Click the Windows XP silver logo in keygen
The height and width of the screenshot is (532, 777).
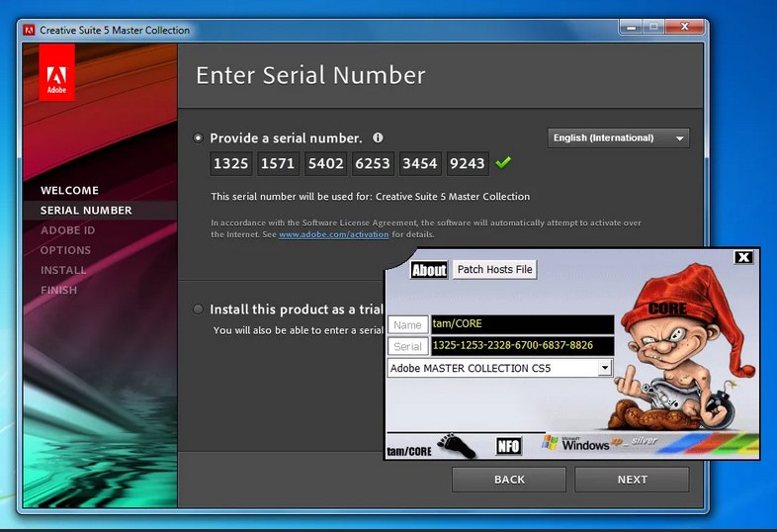coord(600,442)
